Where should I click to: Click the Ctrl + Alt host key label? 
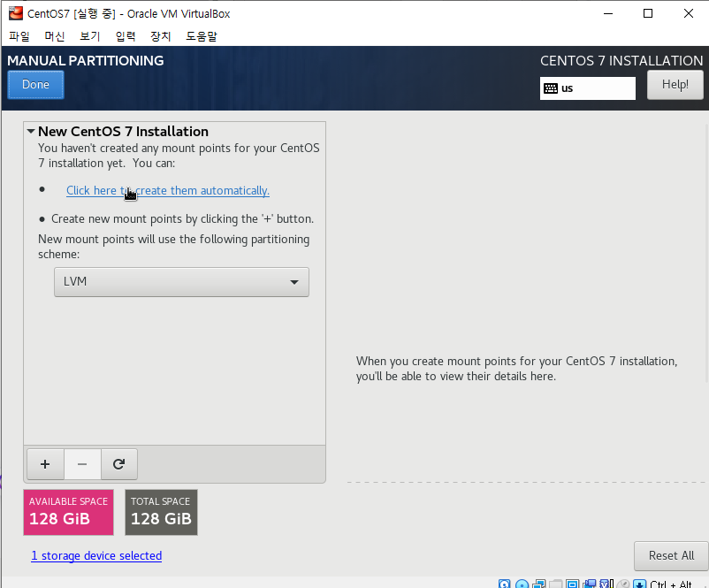pos(671,584)
